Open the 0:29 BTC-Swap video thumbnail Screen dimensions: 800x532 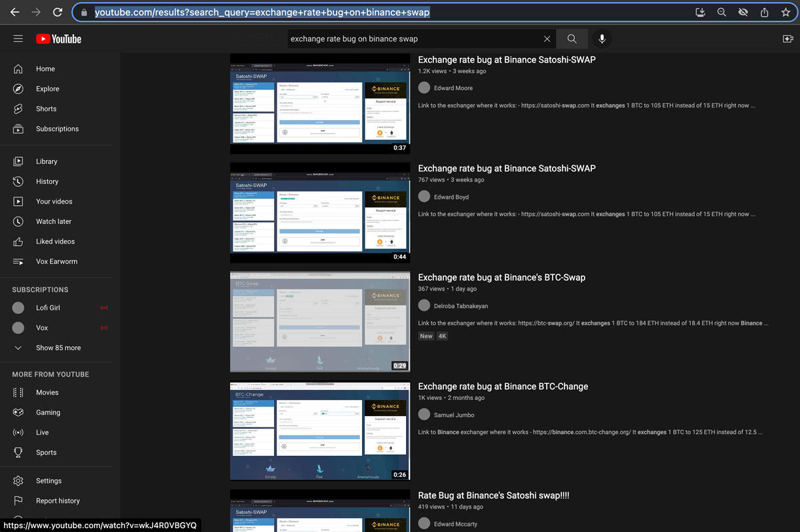point(320,321)
